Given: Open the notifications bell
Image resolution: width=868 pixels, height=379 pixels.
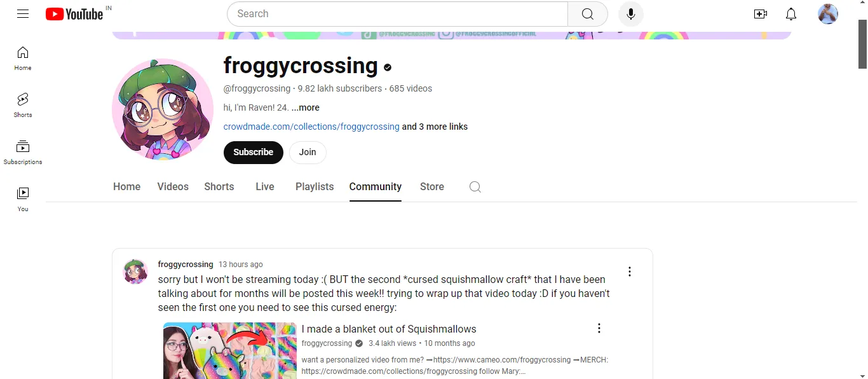Looking at the screenshot, I should 791,14.
